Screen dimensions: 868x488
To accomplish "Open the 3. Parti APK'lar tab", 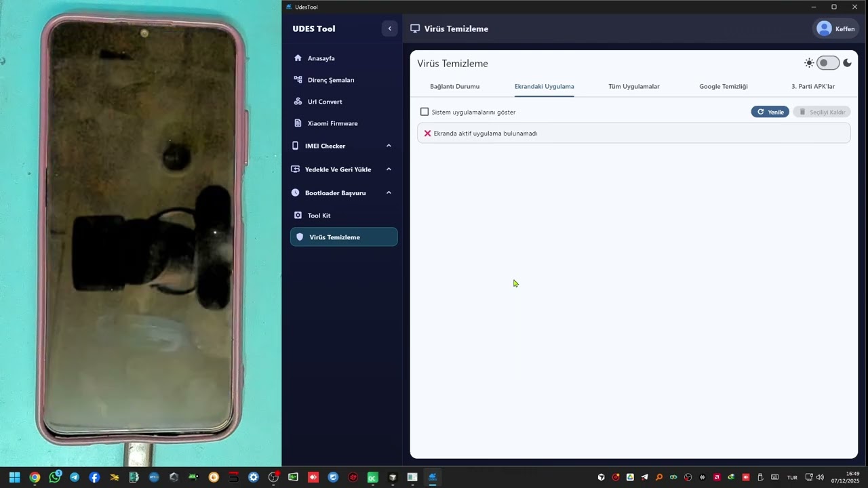I will (x=813, y=87).
